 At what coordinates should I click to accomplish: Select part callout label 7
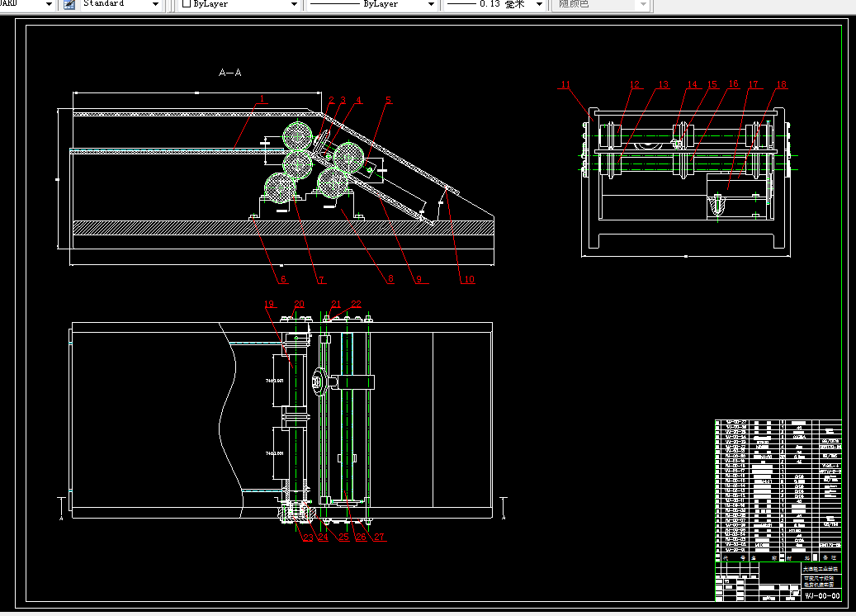point(321,280)
